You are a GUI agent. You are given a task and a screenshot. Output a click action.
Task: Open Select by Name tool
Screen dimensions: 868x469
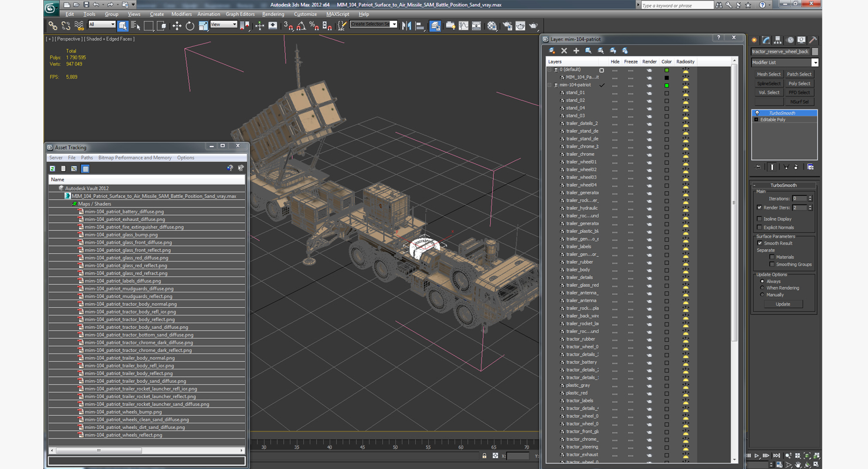point(135,26)
